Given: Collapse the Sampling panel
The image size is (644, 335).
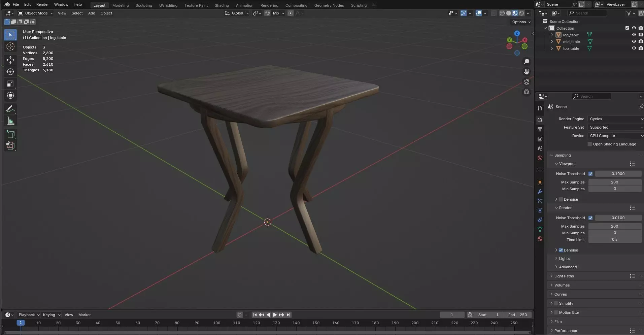Looking at the screenshot, I should pyautogui.click(x=563, y=155).
